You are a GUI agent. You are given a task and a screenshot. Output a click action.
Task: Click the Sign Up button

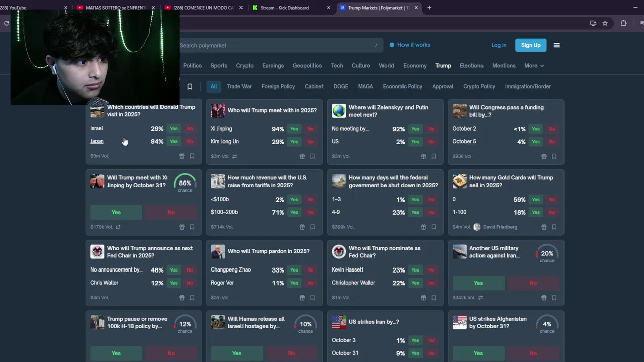point(531,45)
